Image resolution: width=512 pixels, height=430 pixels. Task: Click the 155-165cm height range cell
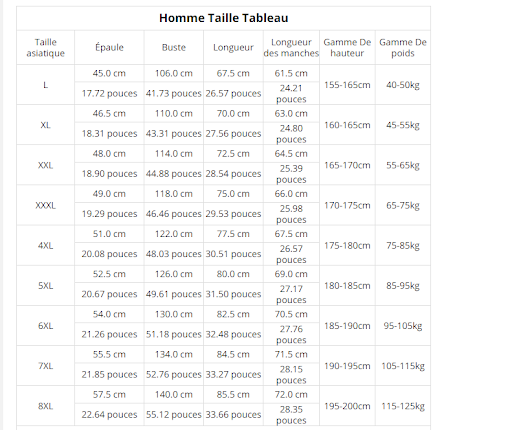[x=347, y=85]
